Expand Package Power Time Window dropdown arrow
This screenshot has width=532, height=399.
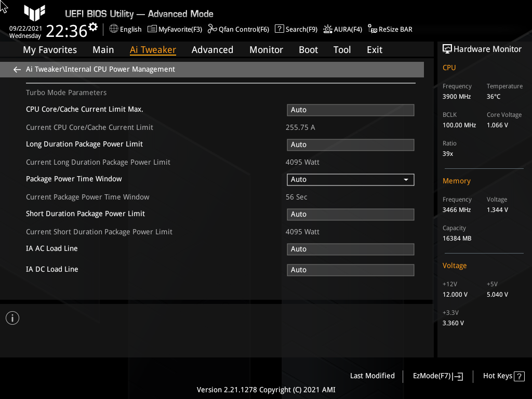(406, 179)
